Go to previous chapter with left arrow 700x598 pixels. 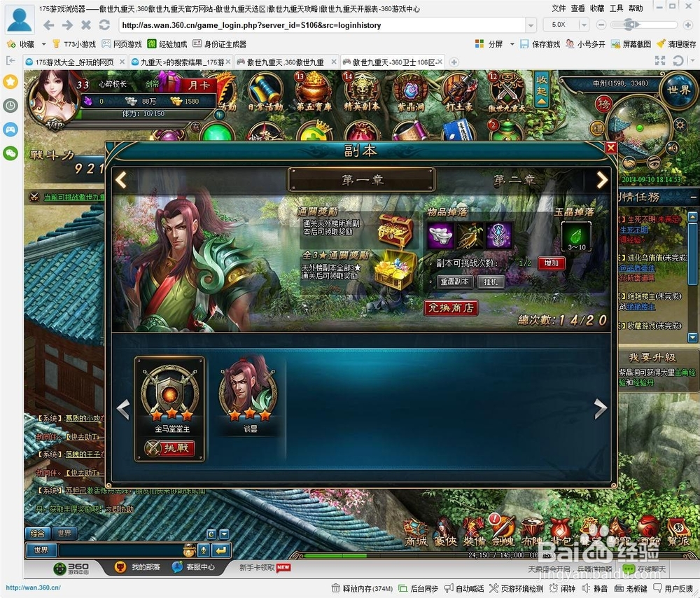click(x=121, y=180)
